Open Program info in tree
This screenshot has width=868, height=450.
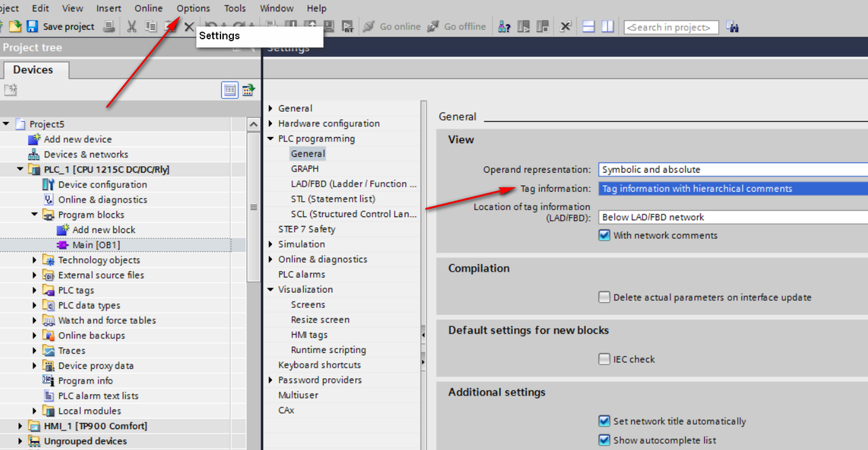[x=85, y=380]
